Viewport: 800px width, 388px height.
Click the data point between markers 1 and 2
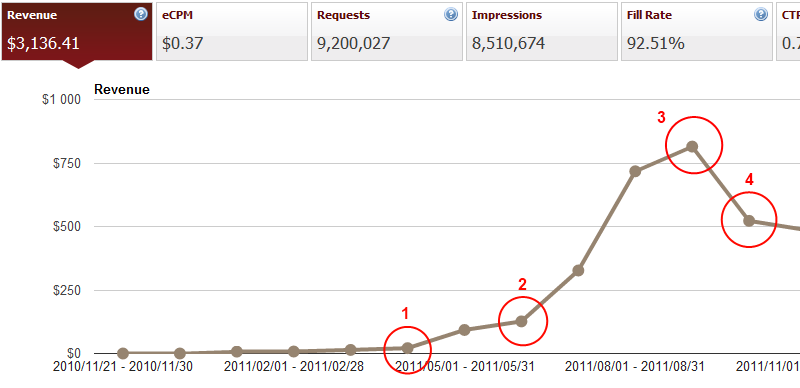tap(464, 330)
